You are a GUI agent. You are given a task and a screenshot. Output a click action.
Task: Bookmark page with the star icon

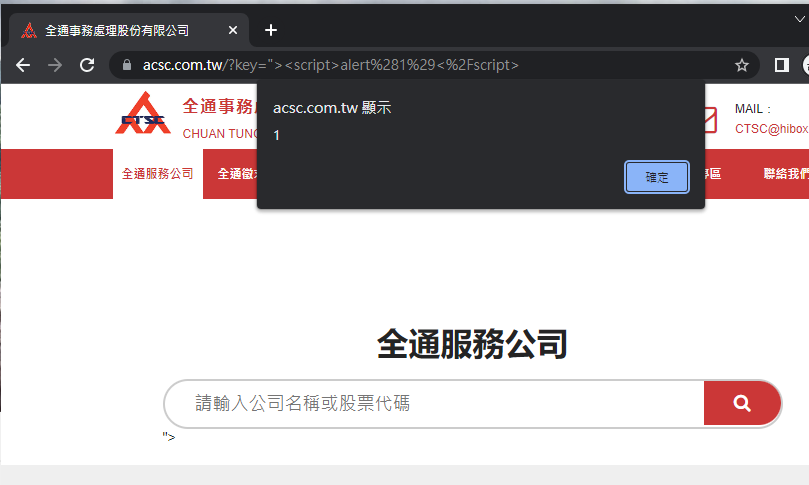coord(741,65)
